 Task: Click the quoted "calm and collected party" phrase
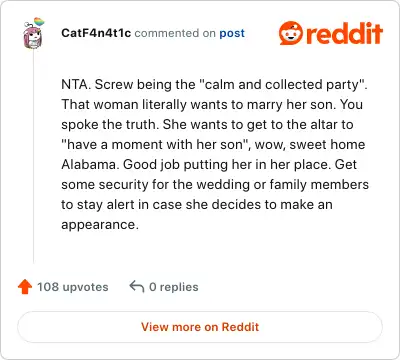click(282, 85)
